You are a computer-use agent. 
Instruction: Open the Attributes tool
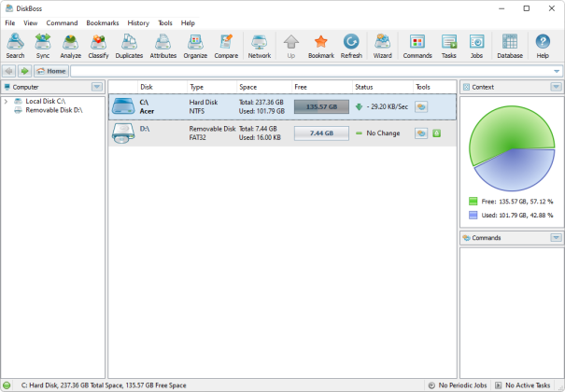click(x=163, y=46)
